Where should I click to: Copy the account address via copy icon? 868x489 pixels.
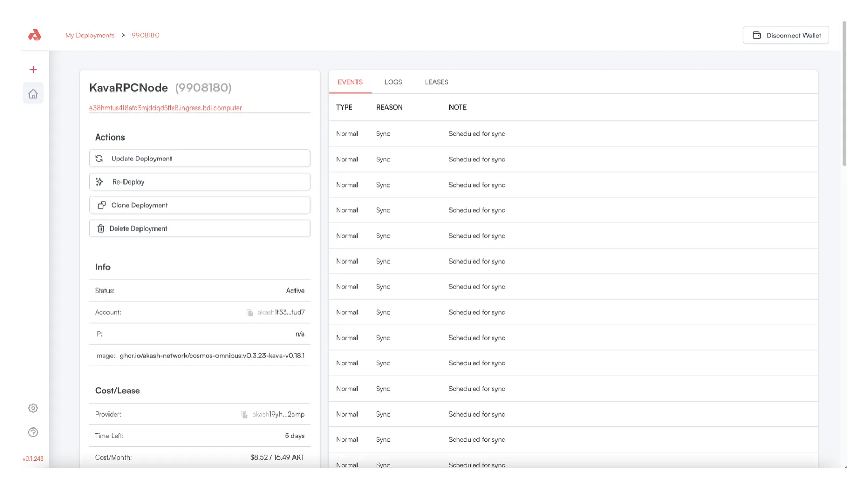[250, 313]
